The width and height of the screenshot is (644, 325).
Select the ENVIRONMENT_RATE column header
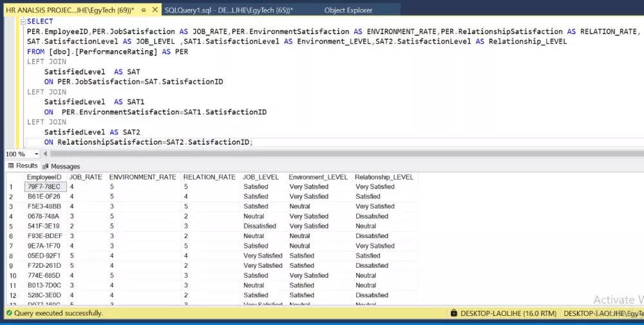point(142,177)
